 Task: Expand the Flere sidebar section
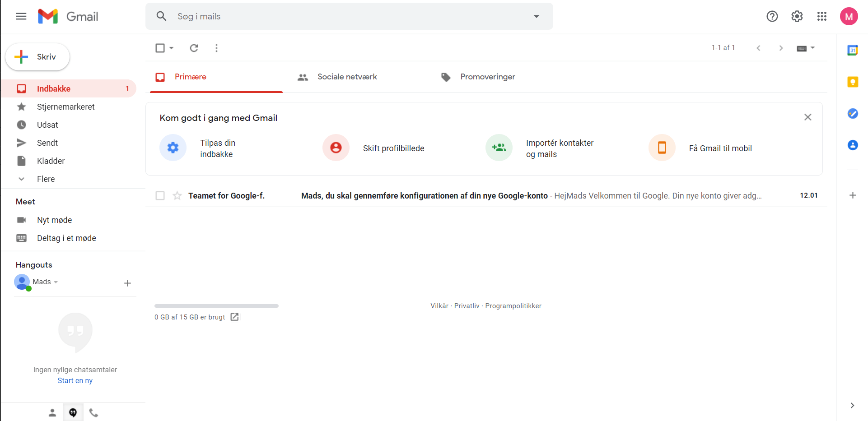click(46, 179)
